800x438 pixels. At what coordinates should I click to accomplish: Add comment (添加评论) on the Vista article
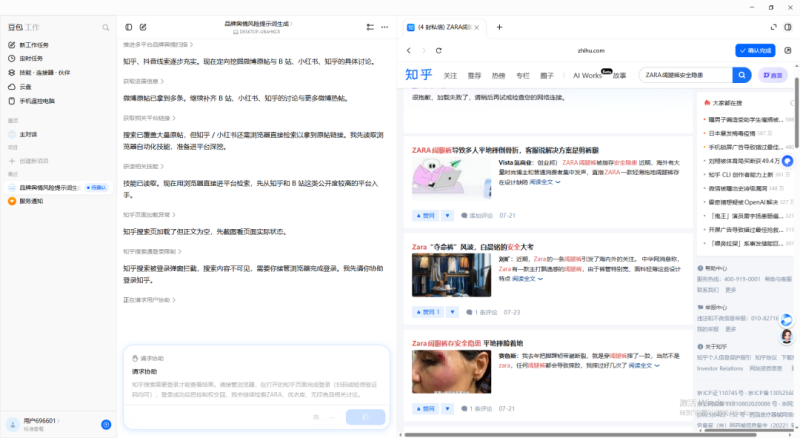pos(478,215)
